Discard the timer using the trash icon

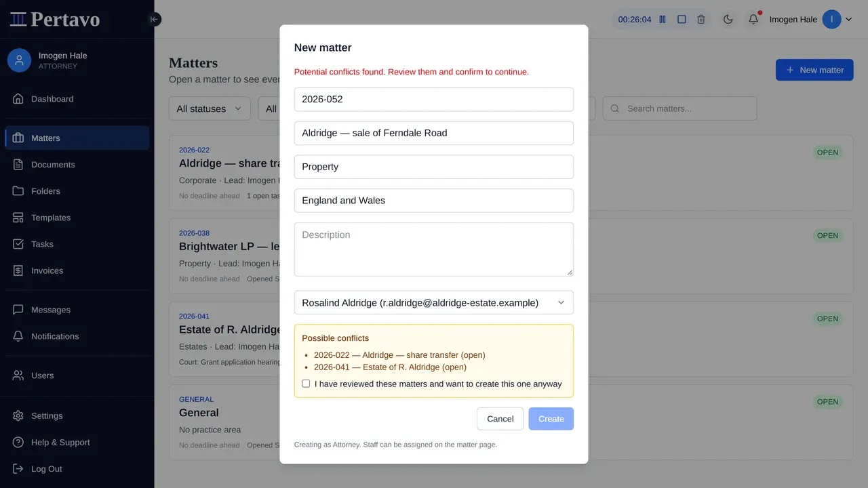(701, 20)
